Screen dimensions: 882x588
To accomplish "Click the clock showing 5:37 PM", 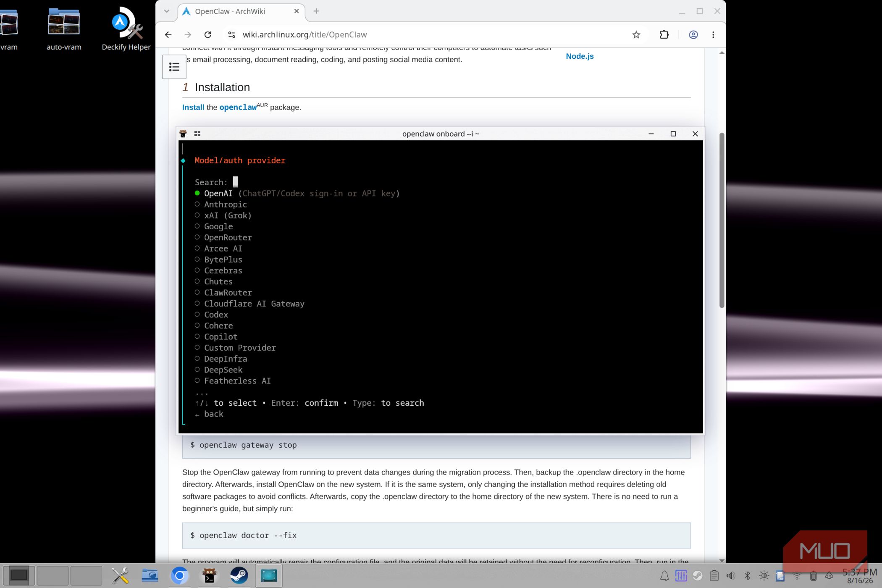I will coord(860,572).
